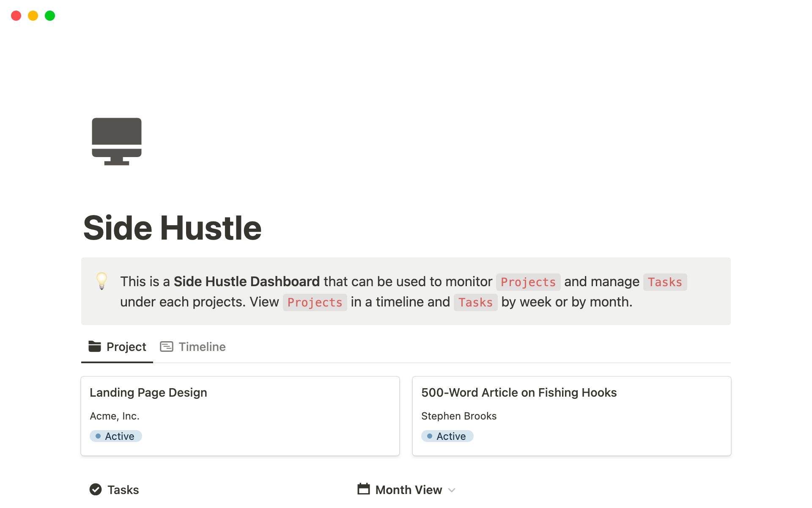The height and width of the screenshot is (508, 812).
Task: Click the yellow minimize window button
Action: [x=33, y=16]
